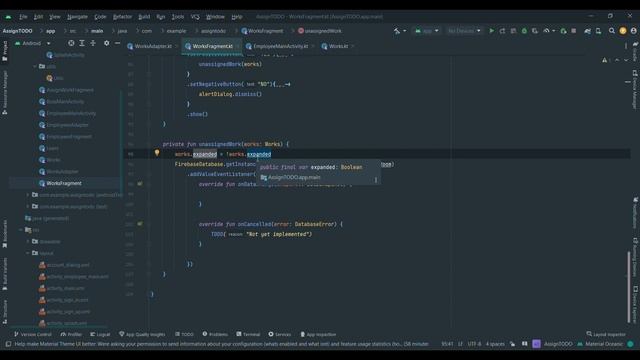This screenshot has height=360, width=640.
Task: Hide the Project panel with minus icon
Action: pyautogui.click(x=118, y=43)
